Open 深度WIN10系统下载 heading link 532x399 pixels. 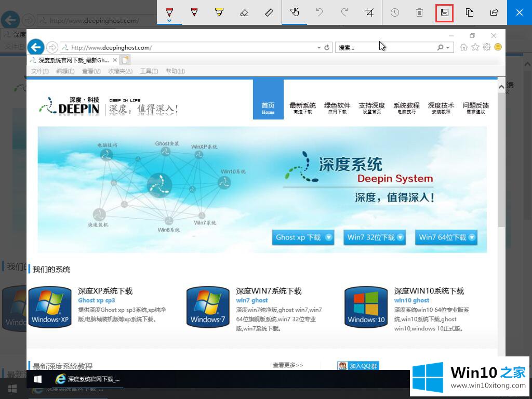tap(429, 291)
